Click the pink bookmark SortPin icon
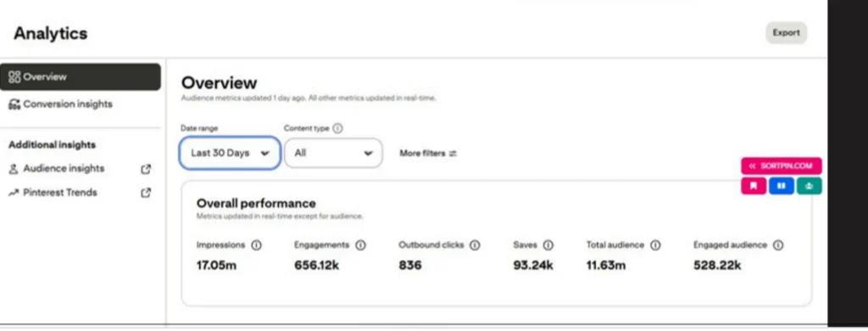 click(x=754, y=186)
